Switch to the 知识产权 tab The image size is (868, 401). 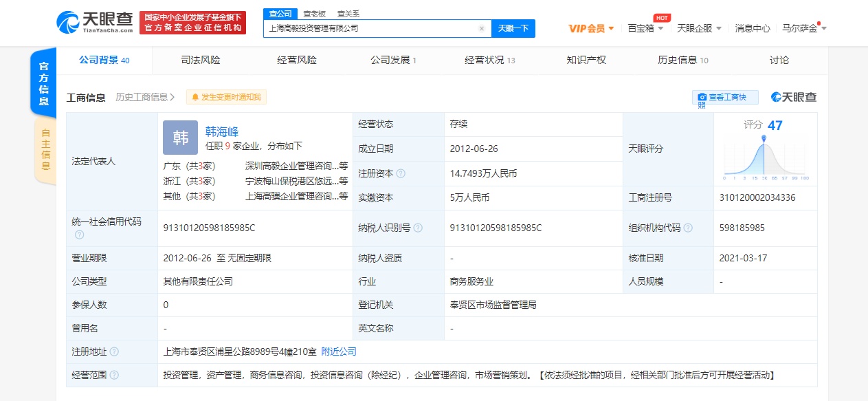coord(586,60)
